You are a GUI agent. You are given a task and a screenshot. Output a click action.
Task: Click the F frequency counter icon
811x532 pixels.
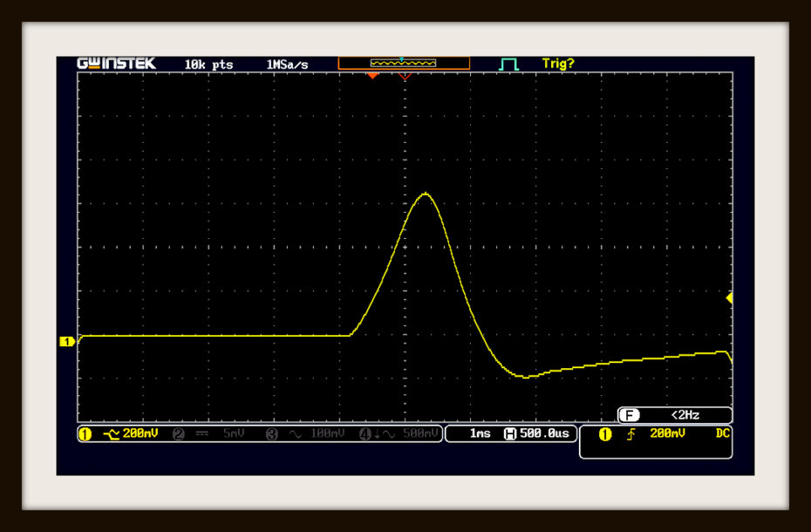tap(630, 415)
